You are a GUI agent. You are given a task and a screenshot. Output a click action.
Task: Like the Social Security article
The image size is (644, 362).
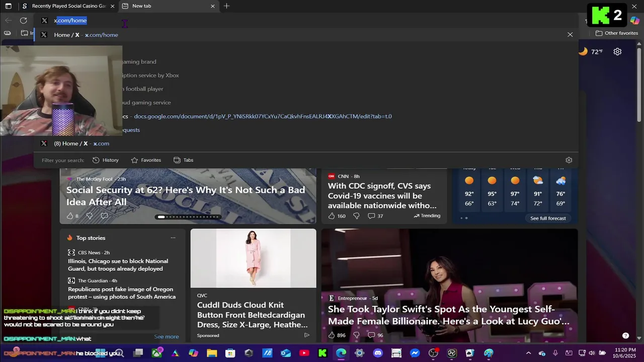(x=70, y=216)
